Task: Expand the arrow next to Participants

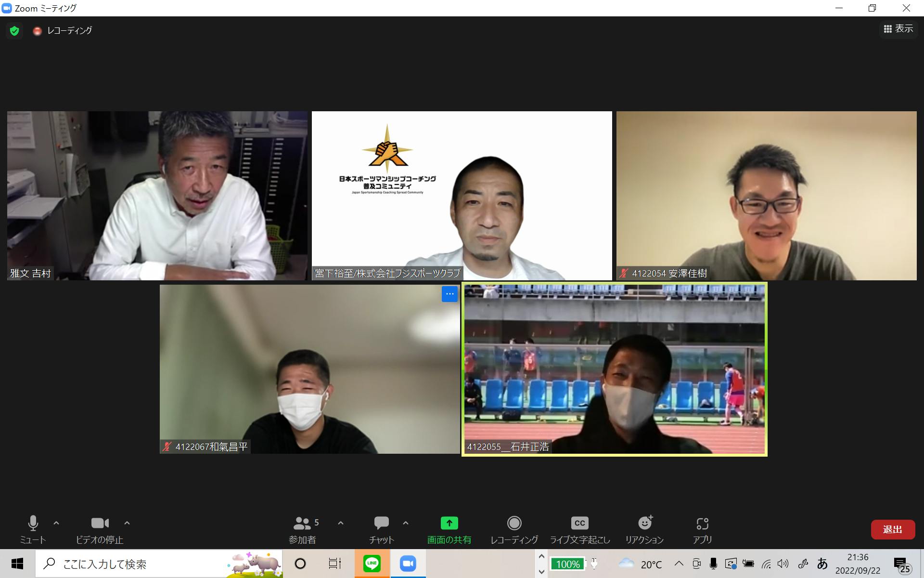Action: [341, 523]
